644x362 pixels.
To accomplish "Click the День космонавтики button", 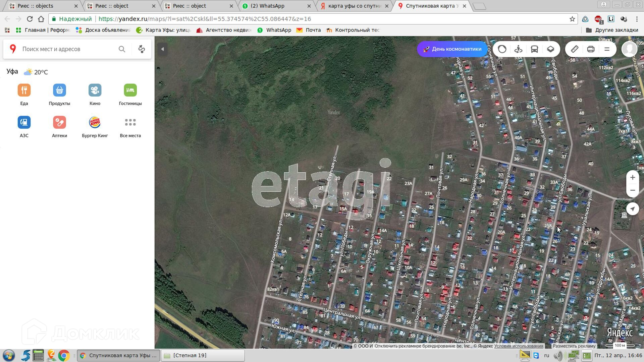I will click(452, 49).
